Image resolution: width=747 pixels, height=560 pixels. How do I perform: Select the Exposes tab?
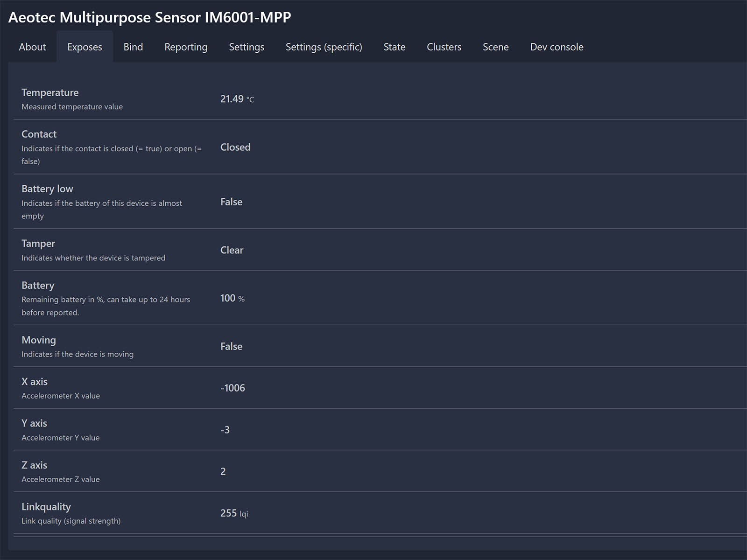tap(85, 47)
